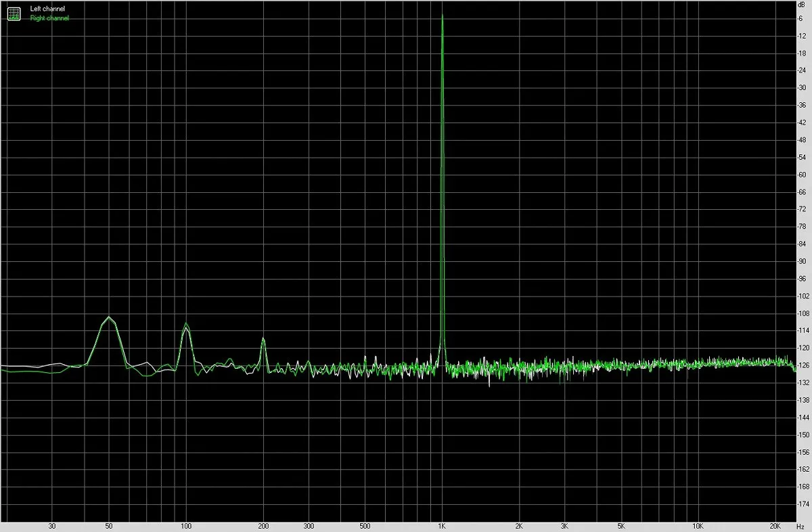This screenshot has width=812, height=532.
Task: Click the 500 Hz frequency axis label
Action: (365, 526)
